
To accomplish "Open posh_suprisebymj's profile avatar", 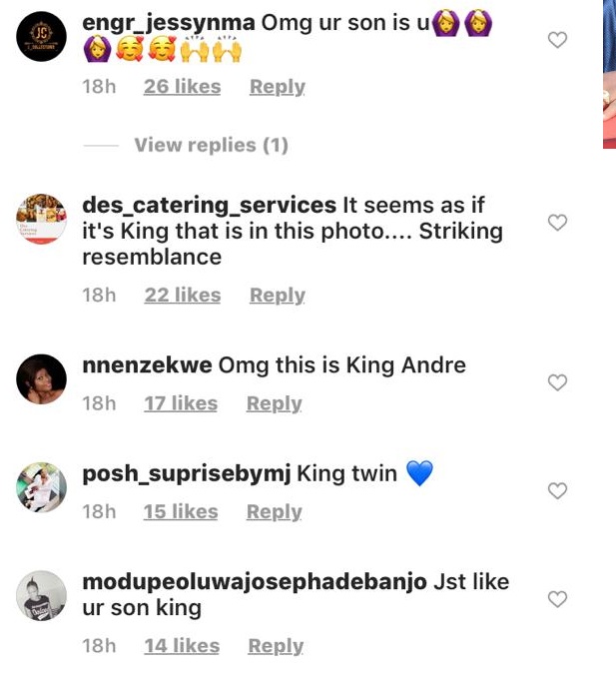I will pos(42,488).
